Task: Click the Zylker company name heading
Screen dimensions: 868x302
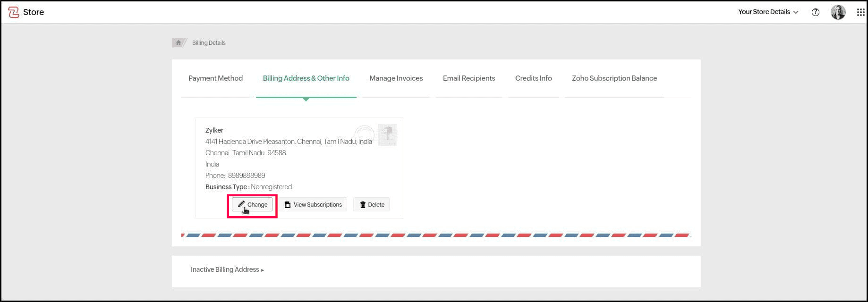Action: (x=214, y=130)
